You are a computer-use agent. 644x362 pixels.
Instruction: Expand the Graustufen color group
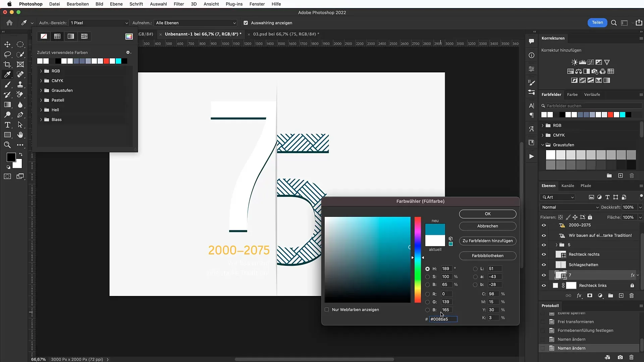pos(41,90)
